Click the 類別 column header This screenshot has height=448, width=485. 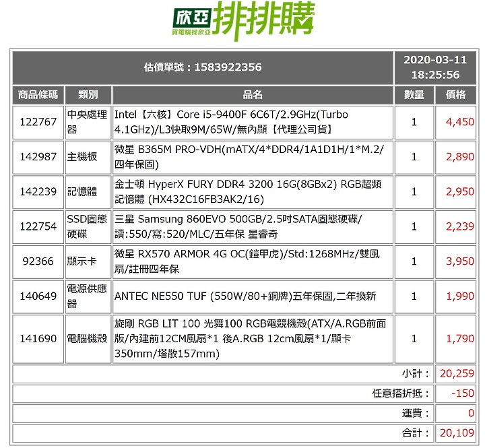click(x=88, y=95)
